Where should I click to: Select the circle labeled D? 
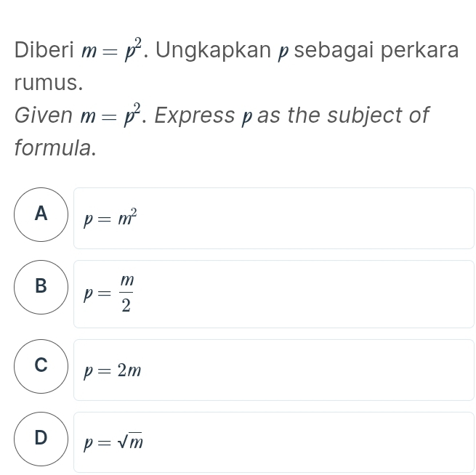click(x=41, y=439)
